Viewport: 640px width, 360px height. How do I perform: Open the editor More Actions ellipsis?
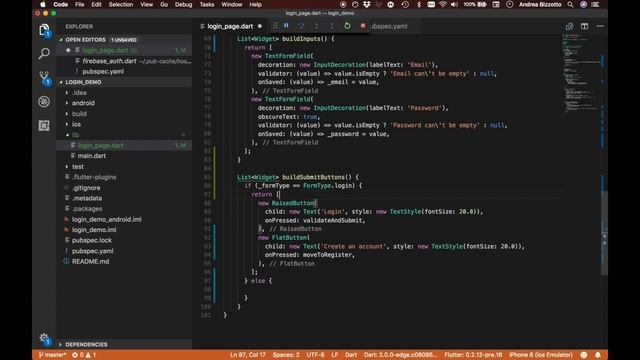click(x=600, y=26)
